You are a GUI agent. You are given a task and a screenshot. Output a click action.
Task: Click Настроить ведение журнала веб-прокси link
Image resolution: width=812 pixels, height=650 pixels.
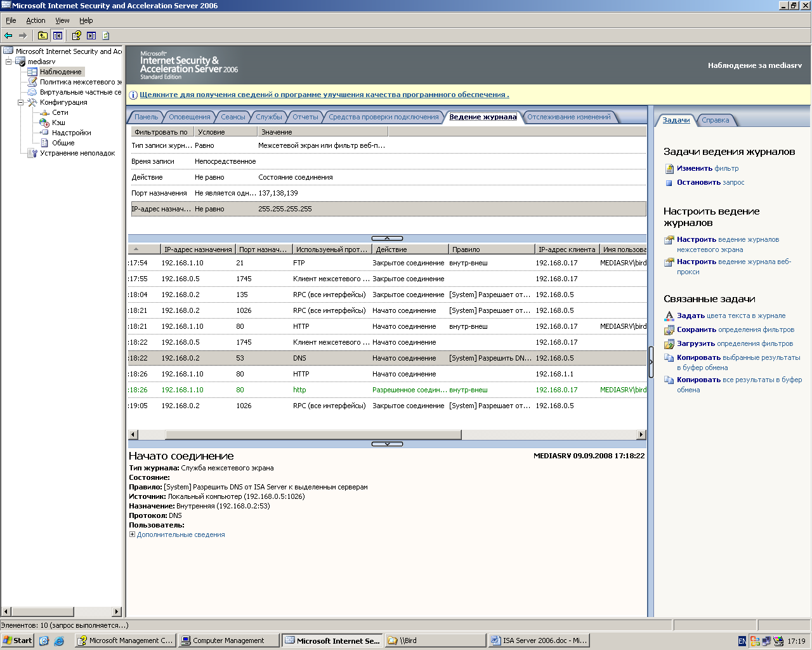[734, 267]
